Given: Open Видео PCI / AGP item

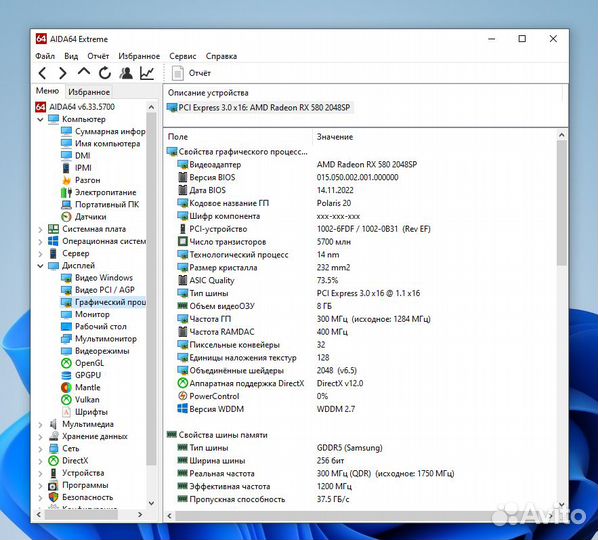Looking at the screenshot, I should point(98,290).
